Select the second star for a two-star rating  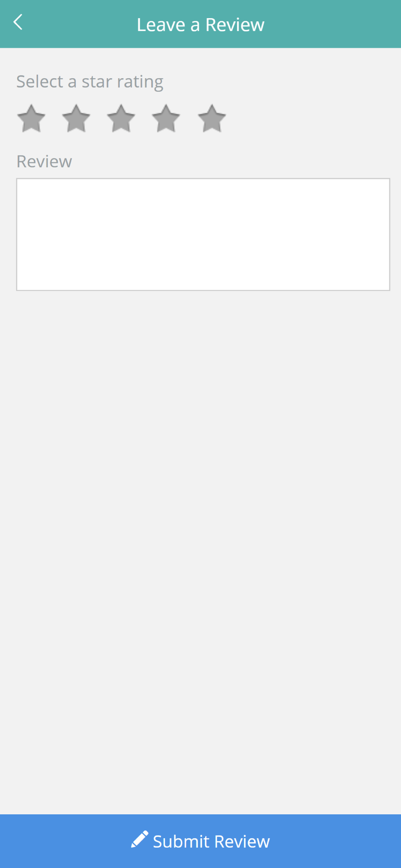[x=76, y=118]
